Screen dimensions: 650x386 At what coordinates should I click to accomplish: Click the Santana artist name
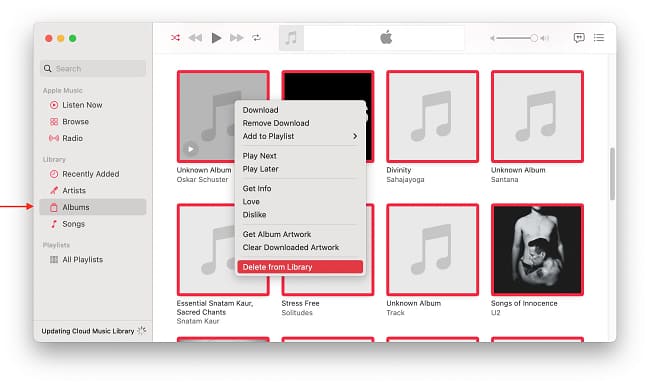pyautogui.click(x=504, y=180)
